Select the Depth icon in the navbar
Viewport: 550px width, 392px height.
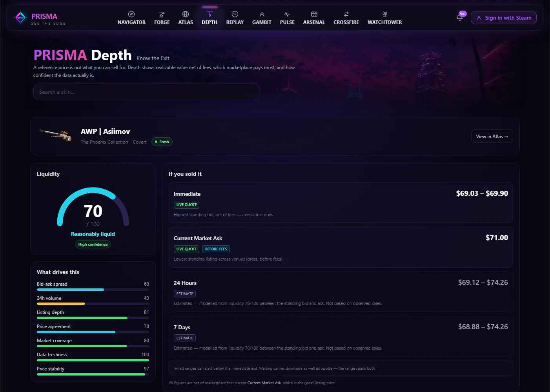point(210,15)
